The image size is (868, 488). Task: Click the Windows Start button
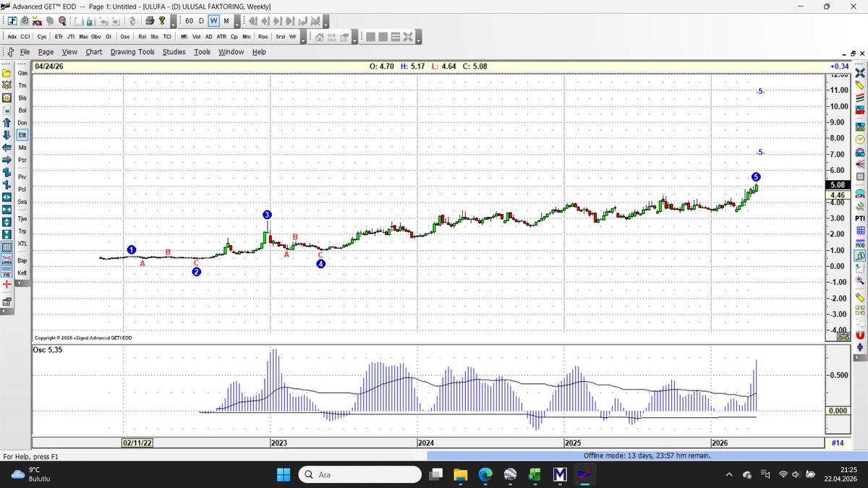click(x=283, y=474)
